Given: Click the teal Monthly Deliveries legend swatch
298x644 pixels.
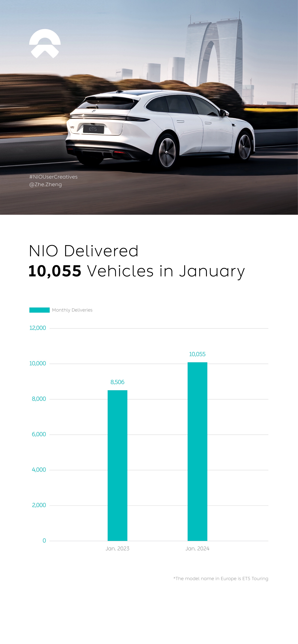Looking at the screenshot, I should coord(39,310).
